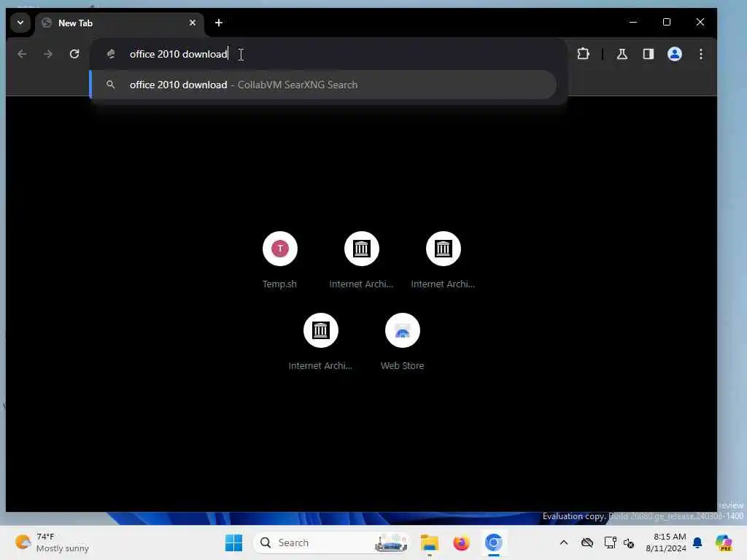Open Copilot preview icon in taskbar
Viewport: 747px width, 560px height.
[724, 542]
